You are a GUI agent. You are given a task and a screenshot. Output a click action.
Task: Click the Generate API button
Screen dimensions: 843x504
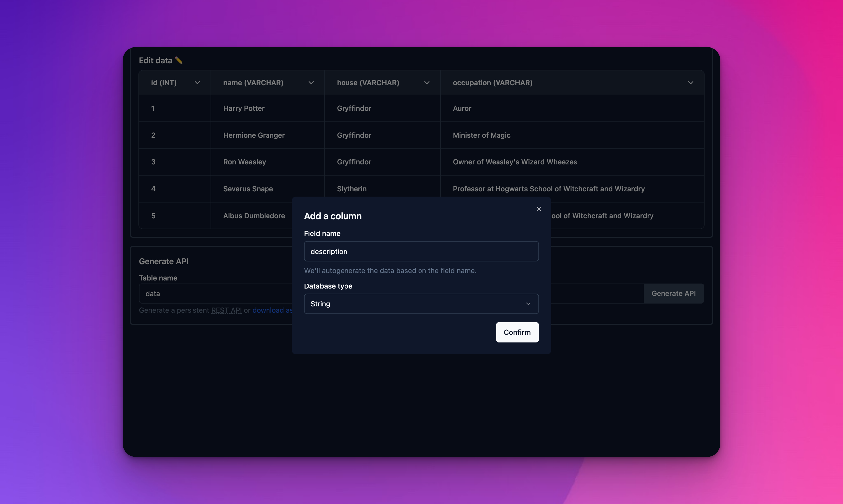point(673,293)
